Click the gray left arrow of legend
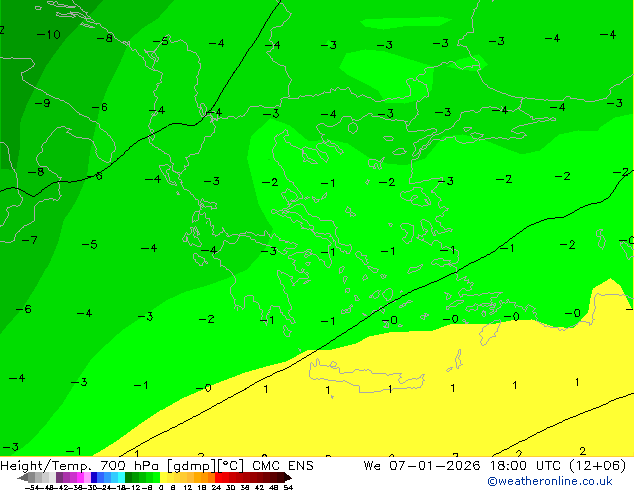Screen dimensions: 634x490 (23, 477)
